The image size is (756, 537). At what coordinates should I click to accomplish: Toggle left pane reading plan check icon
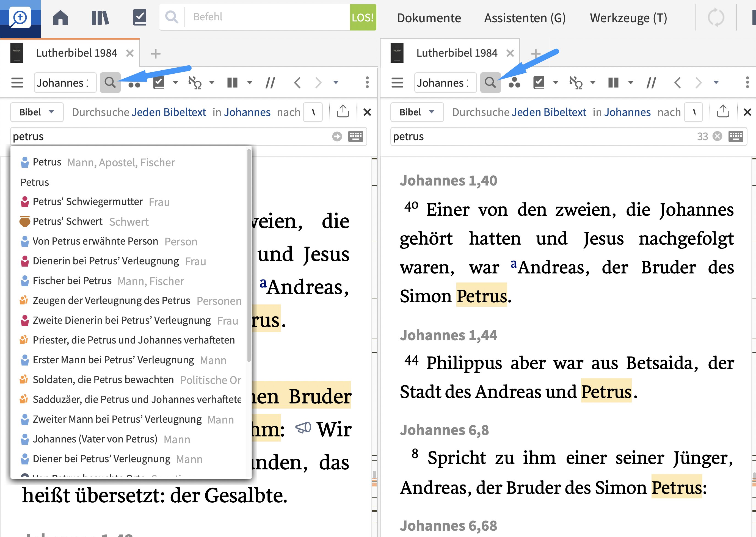tap(159, 82)
